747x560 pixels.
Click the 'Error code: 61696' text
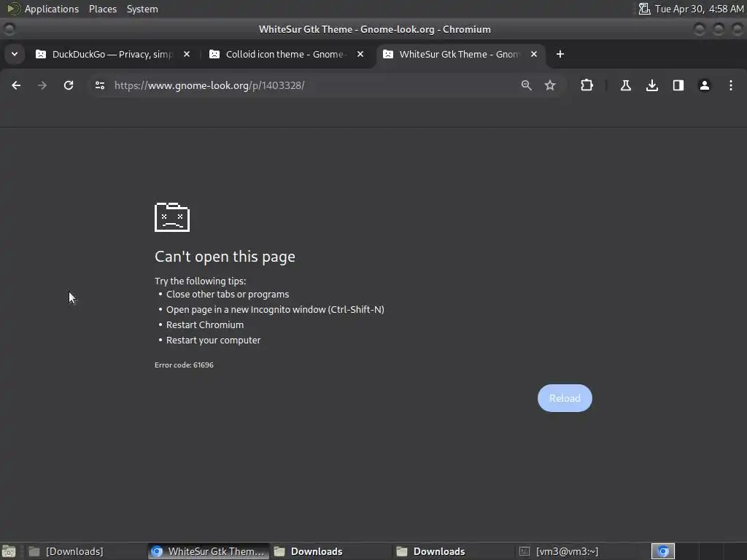(x=184, y=365)
